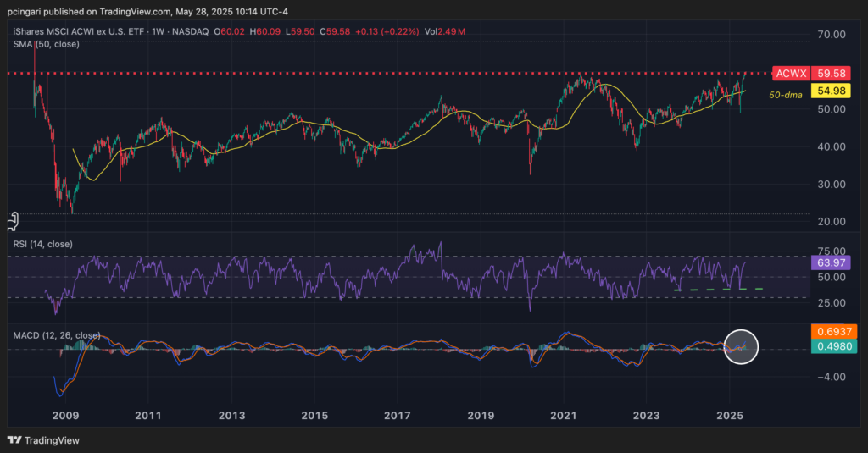
Task: Click the close value C59.58 in the legend
Action: click(x=335, y=31)
